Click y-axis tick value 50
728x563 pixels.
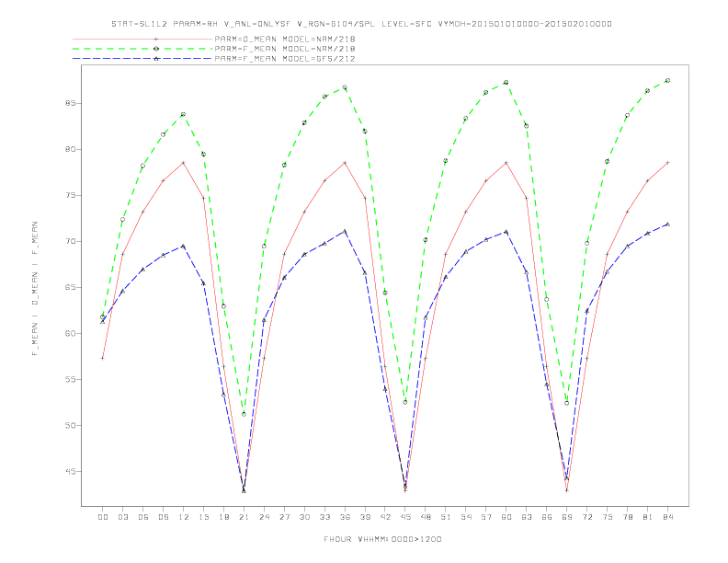[x=71, y=426]
